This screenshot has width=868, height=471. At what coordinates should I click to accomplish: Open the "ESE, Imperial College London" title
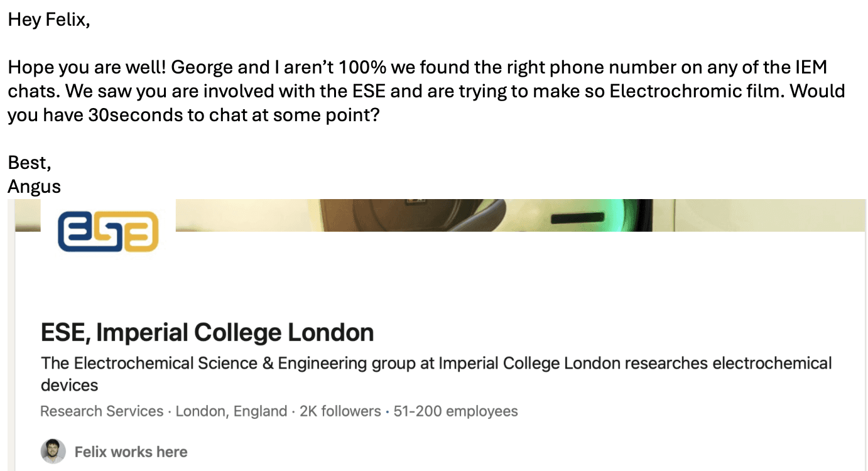click(207, 332)
